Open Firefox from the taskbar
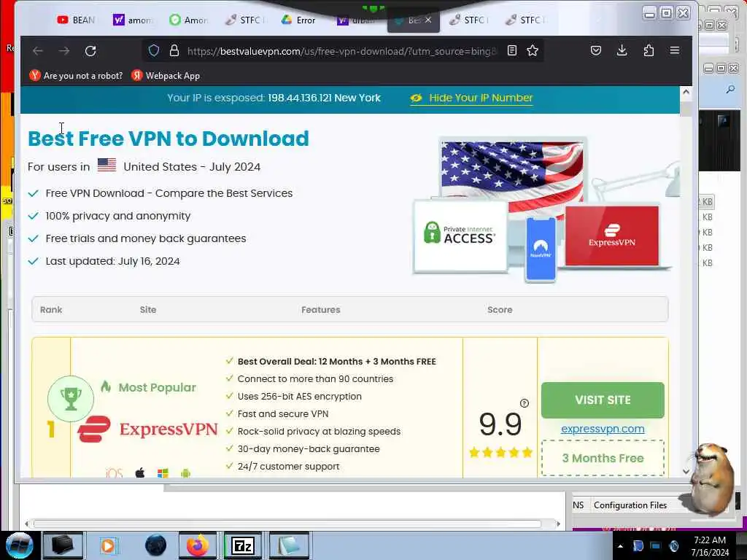 point(197,545)
